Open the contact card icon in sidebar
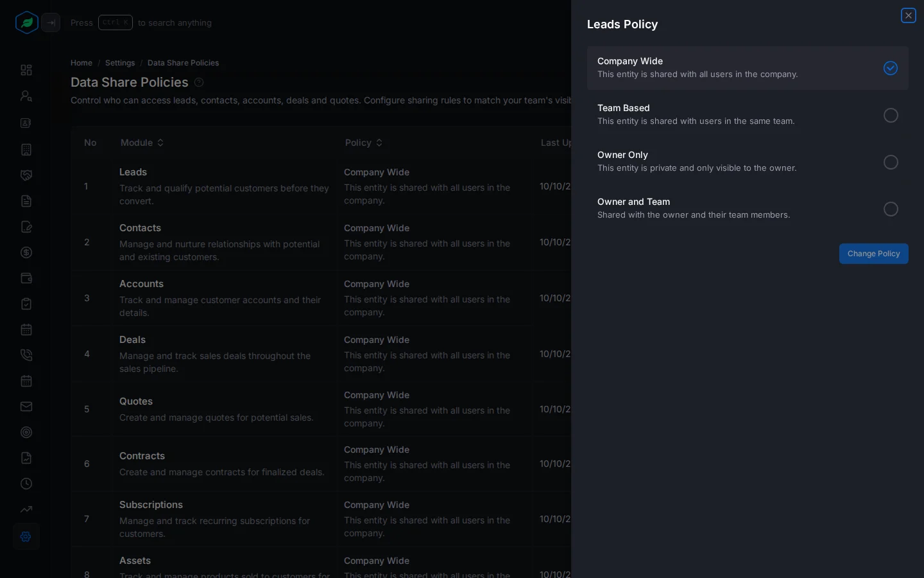This screenshot has width=924, height=578. tap(26, 123)
